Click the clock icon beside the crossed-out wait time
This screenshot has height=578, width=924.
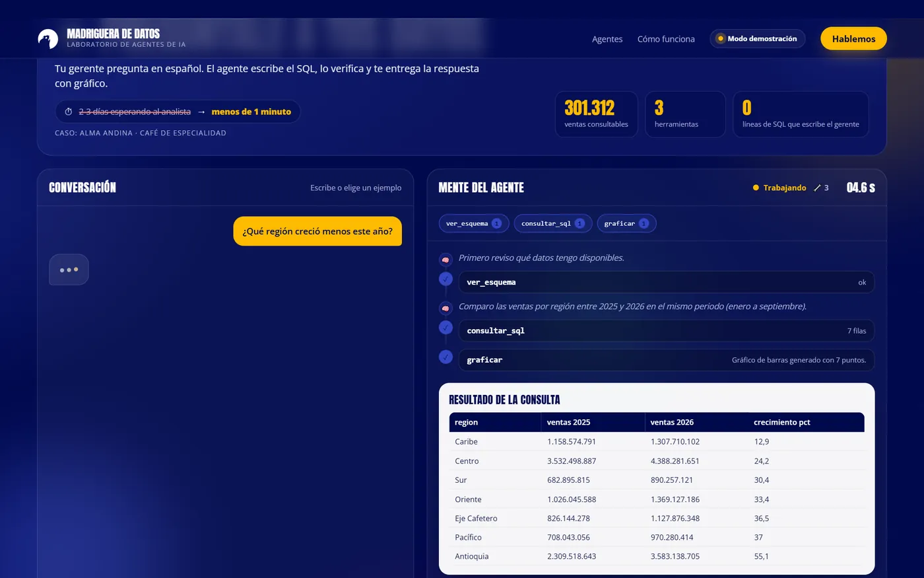coord(68,112)
